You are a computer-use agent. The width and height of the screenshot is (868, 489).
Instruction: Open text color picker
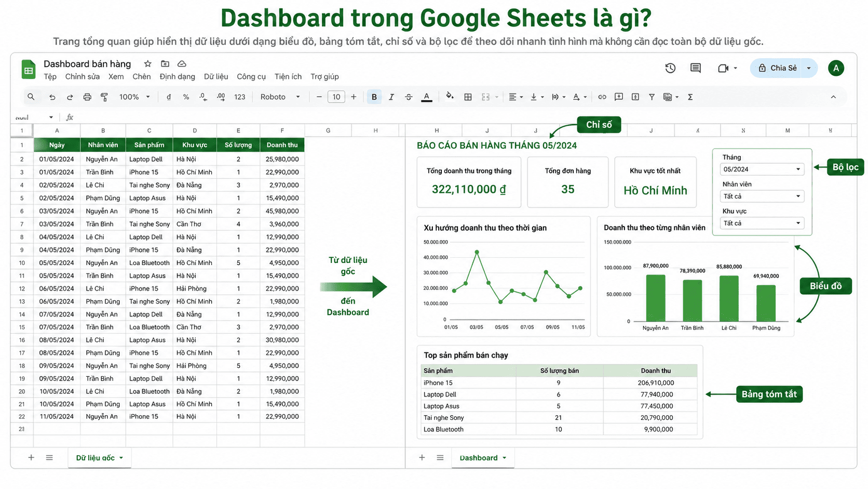(427, 97)
